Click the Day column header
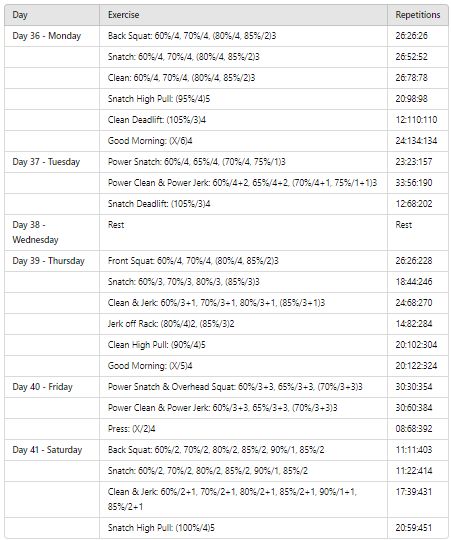 [x=52, y=15]
